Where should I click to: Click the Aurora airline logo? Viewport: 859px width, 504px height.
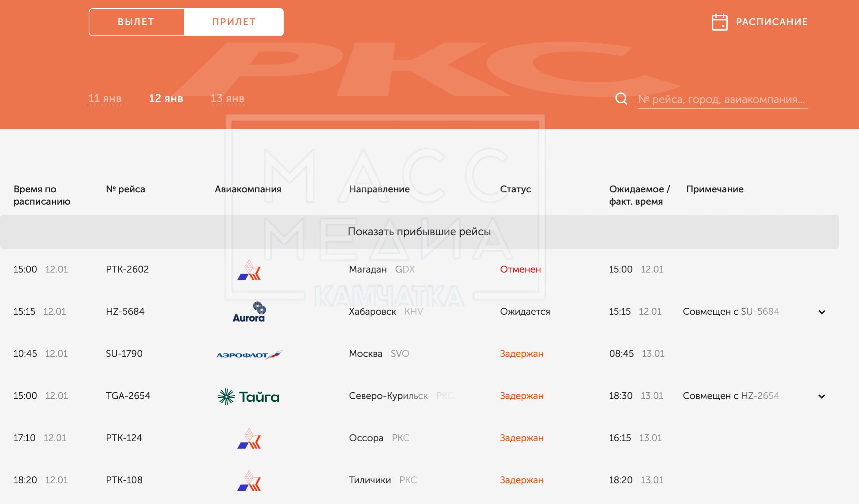click(x=249, y=312)
